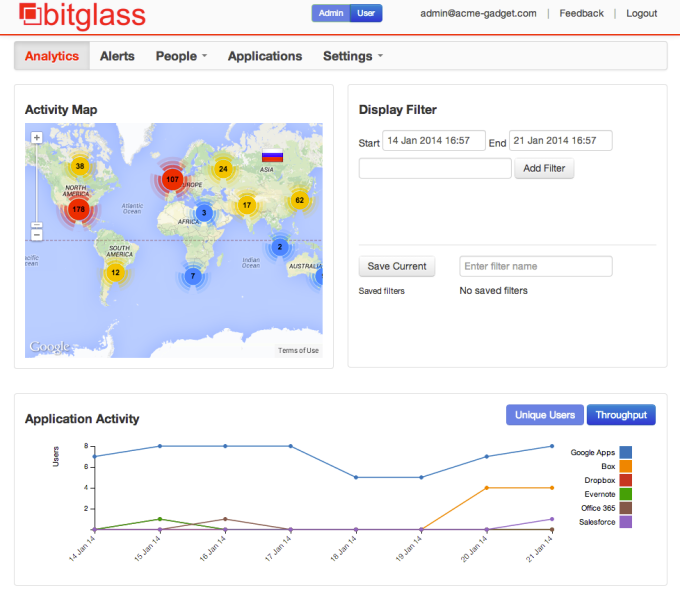
Task: Click the empty filter text field
Action: coord(435,168)
